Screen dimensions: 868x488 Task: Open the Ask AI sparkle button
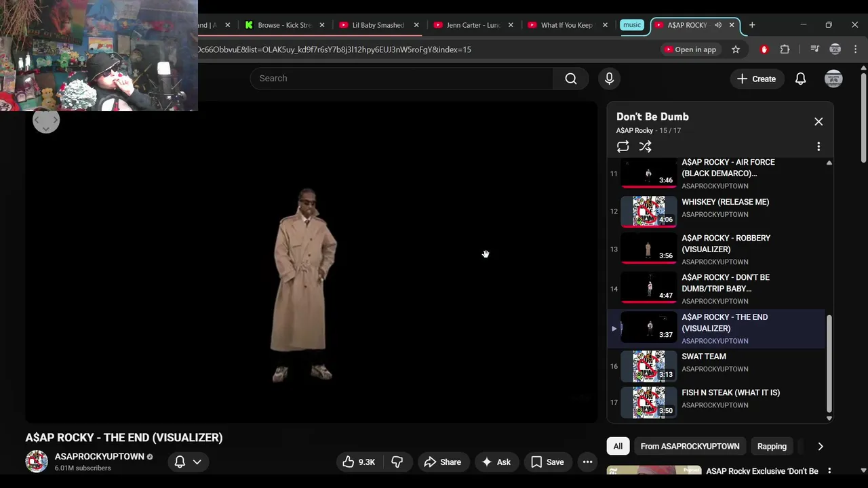pyautogui.click(x=496, y=462)
